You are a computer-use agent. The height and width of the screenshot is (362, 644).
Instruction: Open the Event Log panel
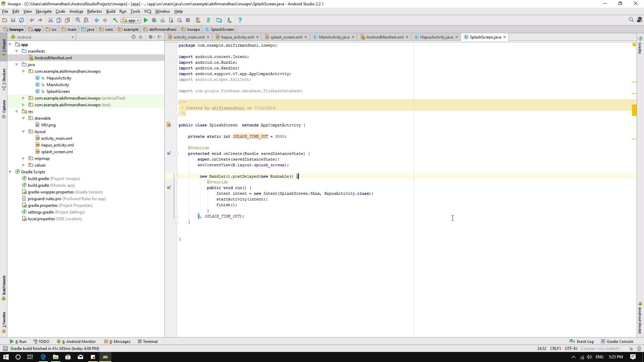[x=582, y=342]
